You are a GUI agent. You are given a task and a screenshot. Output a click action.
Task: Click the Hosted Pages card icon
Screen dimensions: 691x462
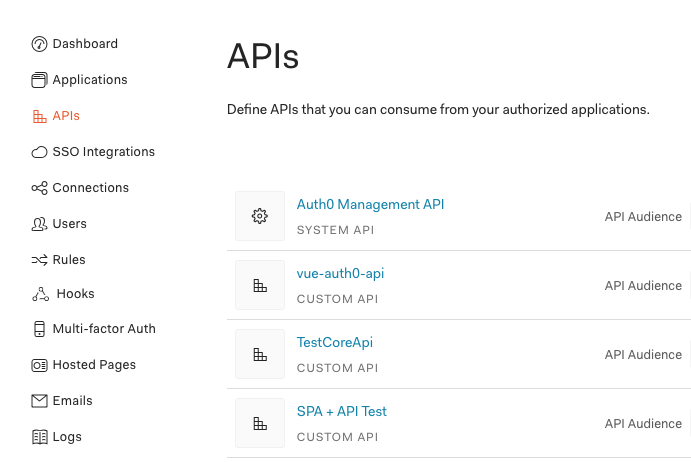[x=39, y=365]
